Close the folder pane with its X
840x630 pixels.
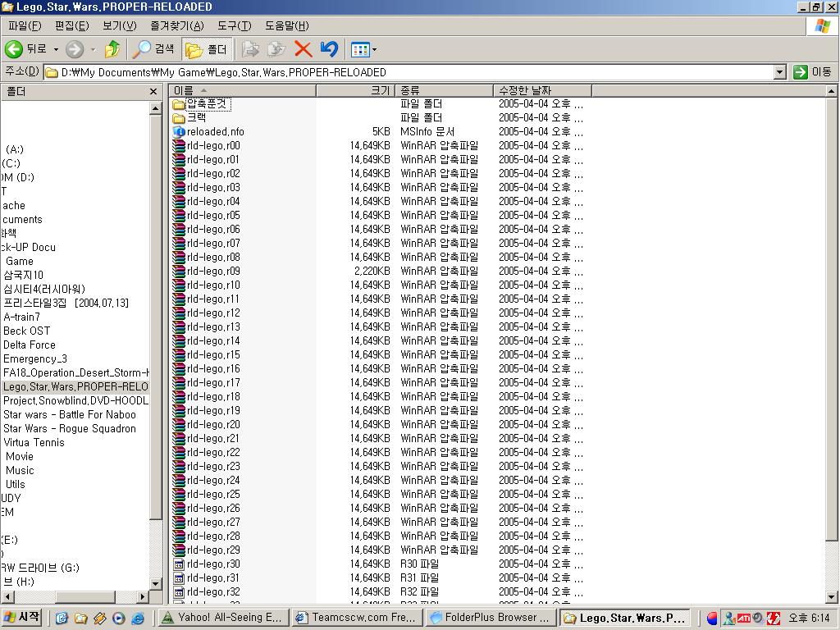(x=153, y=91)
